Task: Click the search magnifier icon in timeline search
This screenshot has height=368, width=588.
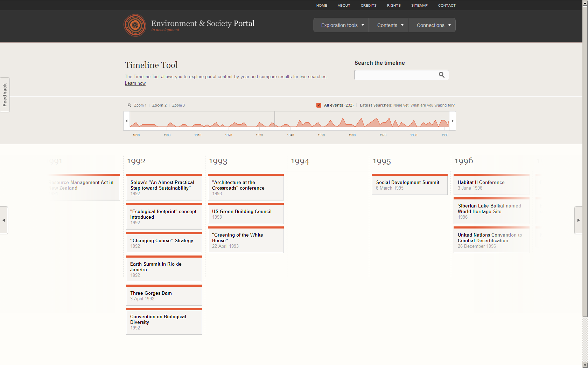Action: pos(442,75)
